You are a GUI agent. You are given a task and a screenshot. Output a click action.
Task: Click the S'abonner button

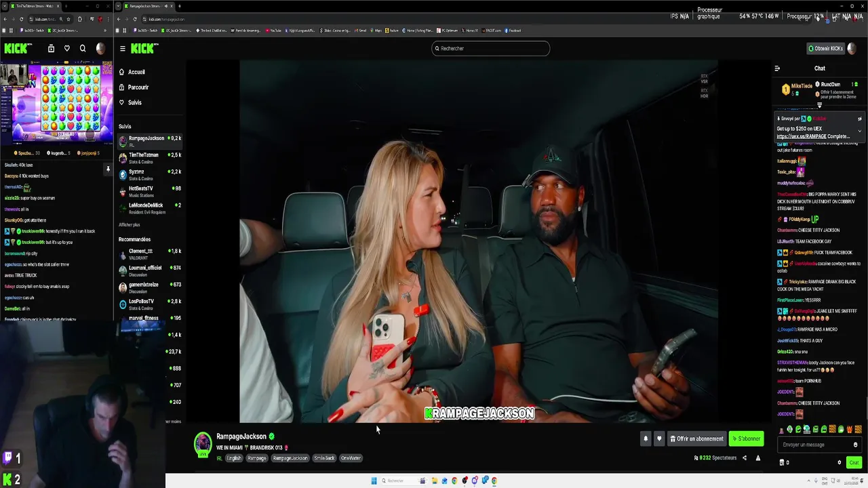(x=746, y=439)
